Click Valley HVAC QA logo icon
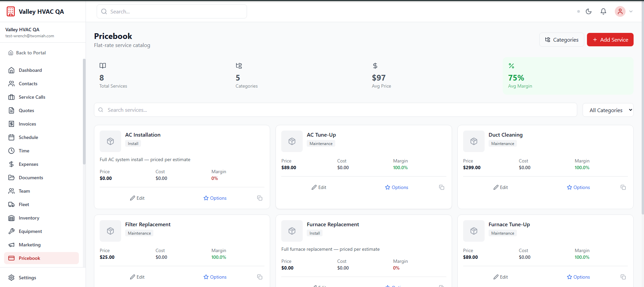Screen dimensions: 644x287 pyautogui.click(x=11, y=11)
